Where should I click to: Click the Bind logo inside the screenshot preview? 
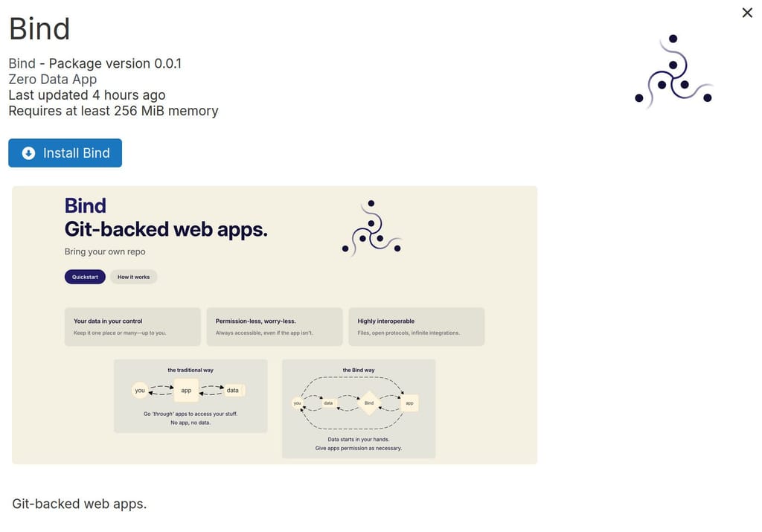[371, 228]
